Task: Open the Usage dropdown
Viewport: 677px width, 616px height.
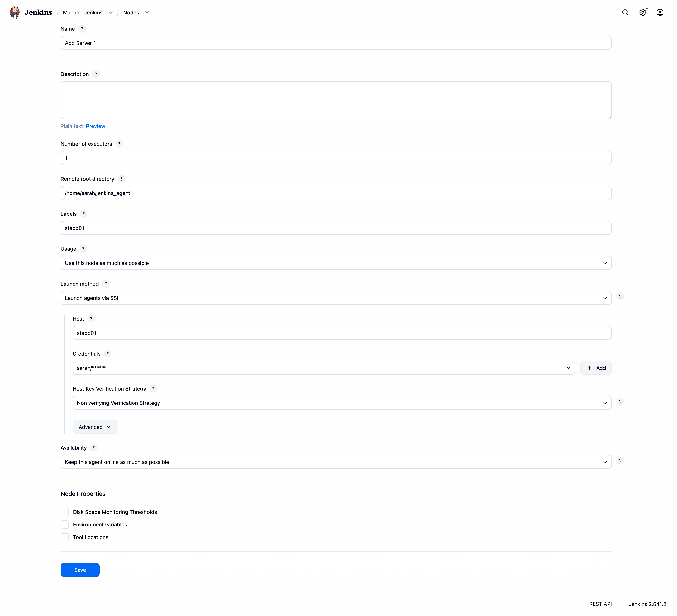Action: click(336, 263)
